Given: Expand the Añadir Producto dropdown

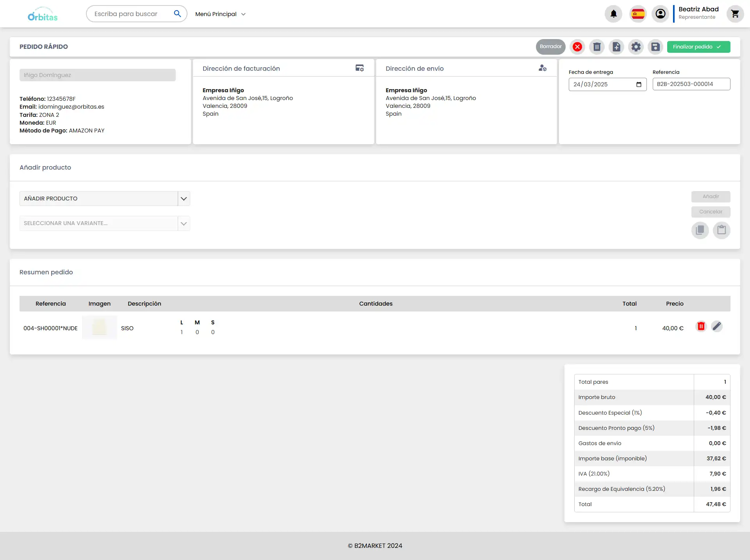Looking at the screenshot, I should coord(184,199).
